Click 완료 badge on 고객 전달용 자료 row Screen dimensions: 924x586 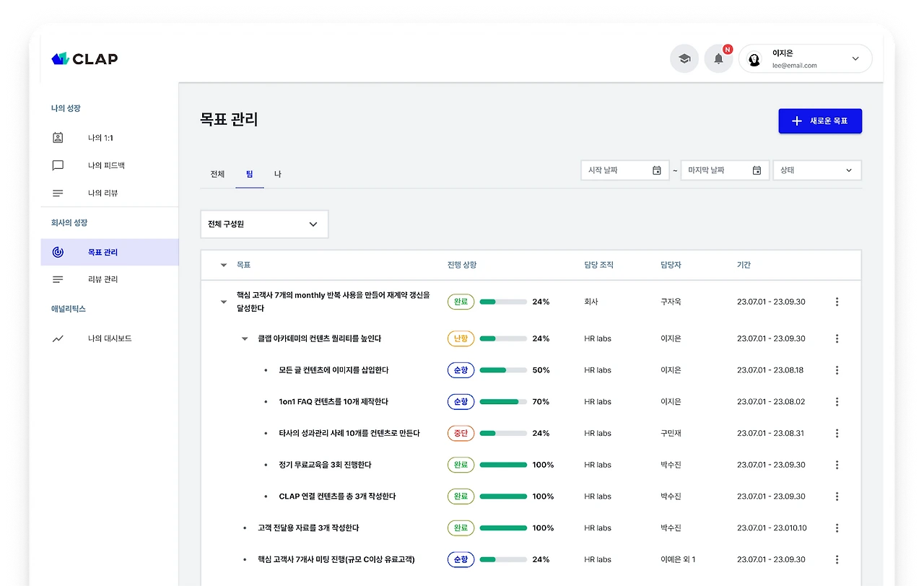click(x=461, y=528)
